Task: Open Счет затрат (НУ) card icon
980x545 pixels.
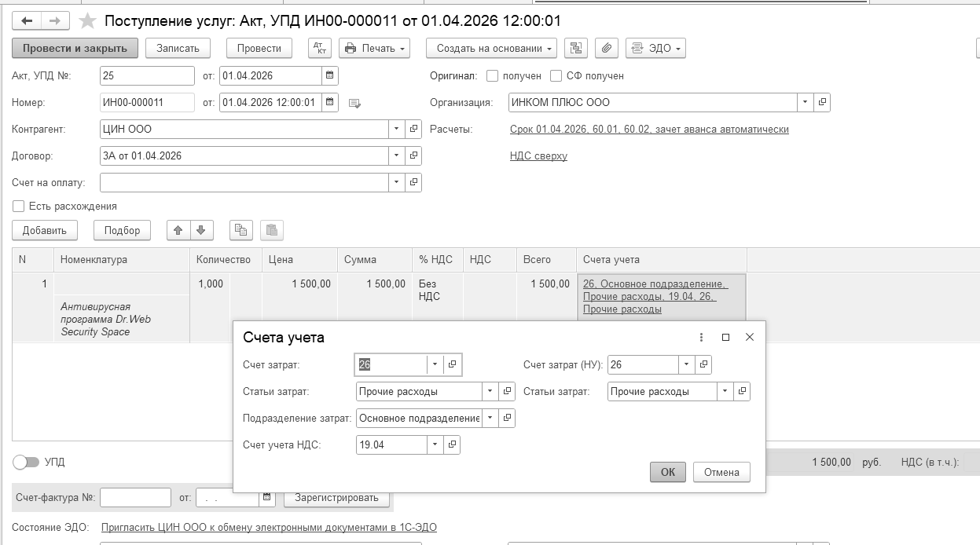Action: [703, 364]
